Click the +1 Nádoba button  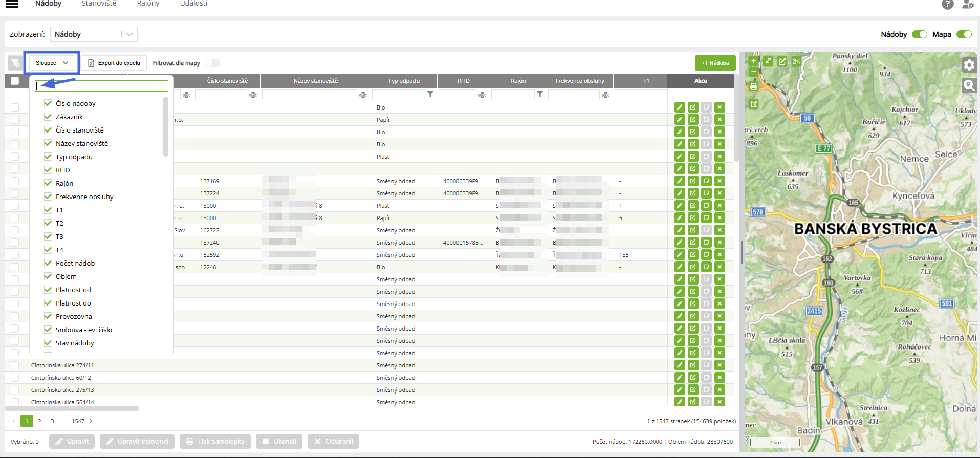click(715, 63)
